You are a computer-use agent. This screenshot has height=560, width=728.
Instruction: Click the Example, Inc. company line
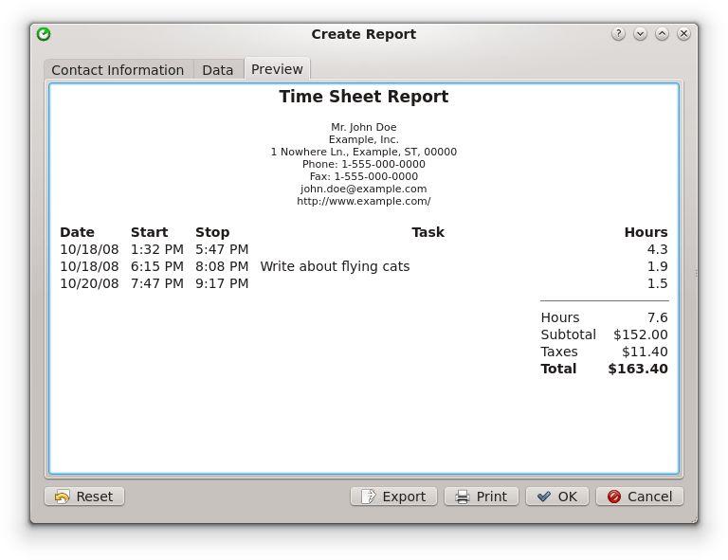[364, 139]
